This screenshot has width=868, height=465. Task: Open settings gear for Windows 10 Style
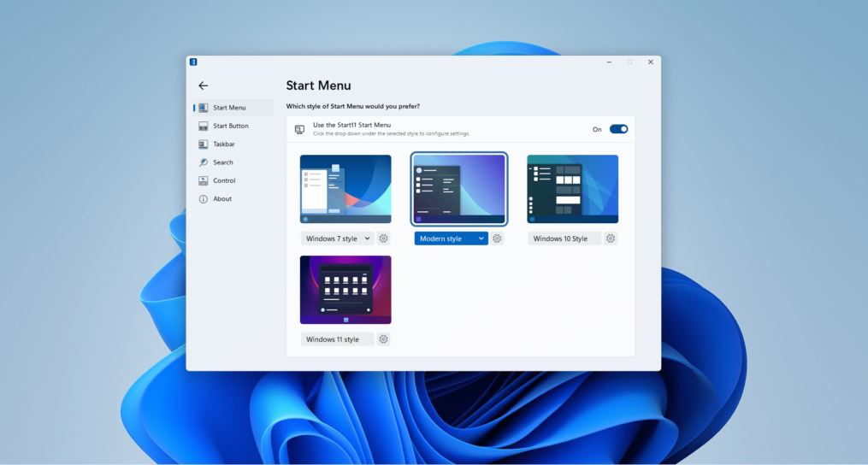(610, 238)
